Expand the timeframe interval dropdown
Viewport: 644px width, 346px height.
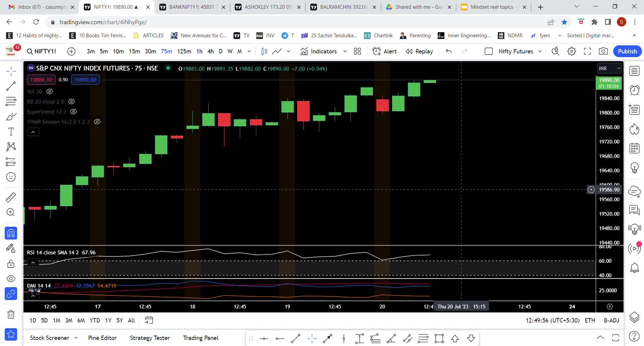point(249,51)
